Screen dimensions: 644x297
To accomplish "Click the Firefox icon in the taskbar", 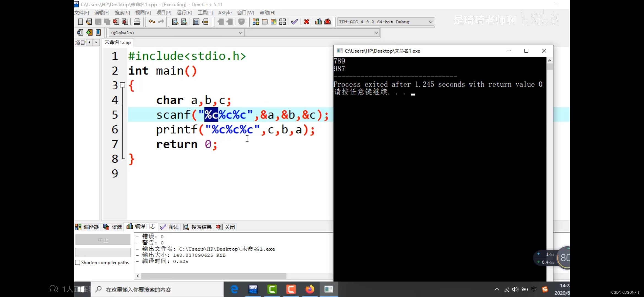I will coord(310,289).
